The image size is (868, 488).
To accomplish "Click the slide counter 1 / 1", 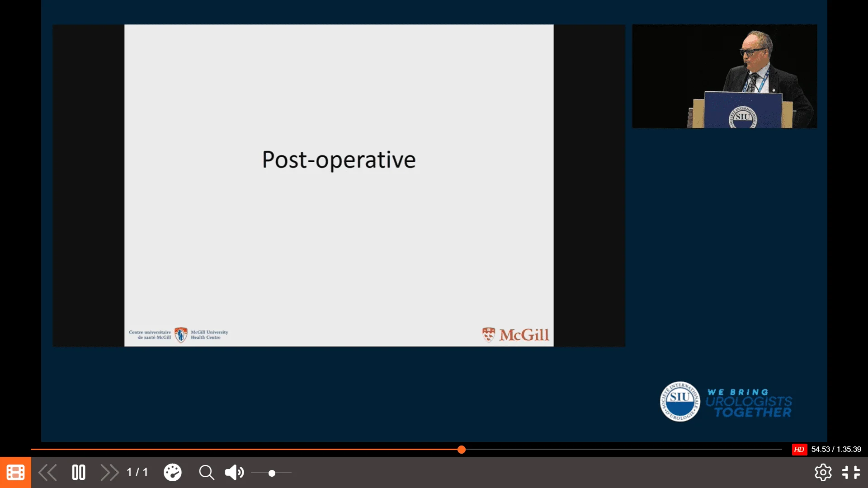I will pyautogui.click(x=137, y=473).
